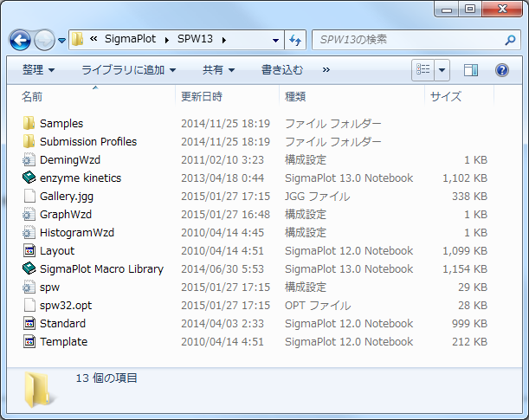The image size is (529, 420).
Task: Click the blue help icon
Action: [502, 70]
